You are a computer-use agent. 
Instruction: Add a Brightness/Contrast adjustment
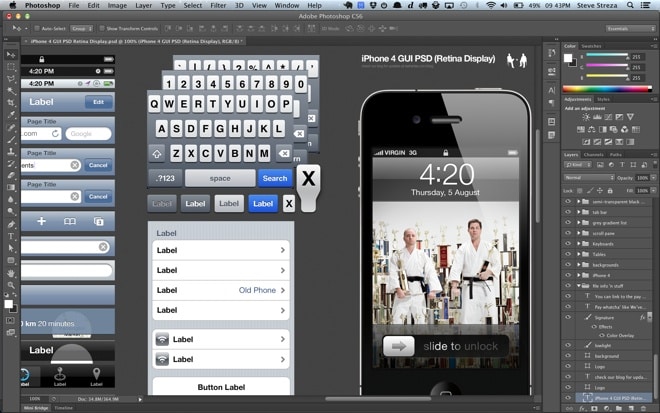coord(586,117)
